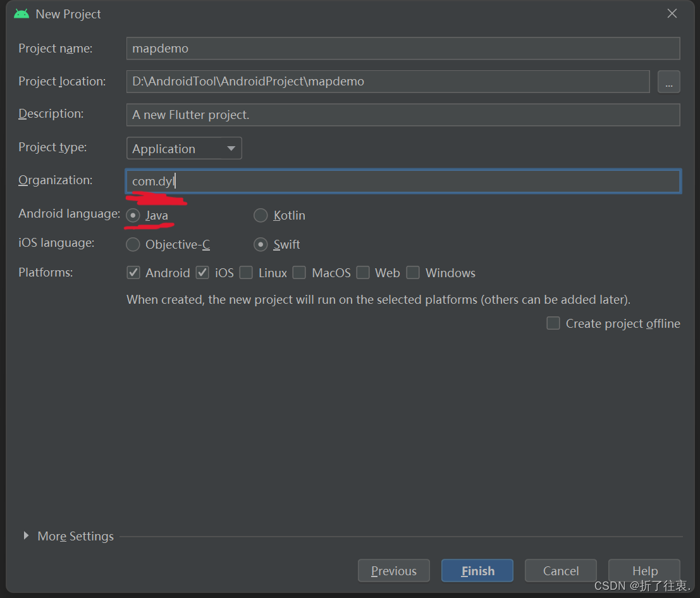The image size is (700, 598).
Task: Enable the MacOS platform checkbox
Action: coord(299,273)
